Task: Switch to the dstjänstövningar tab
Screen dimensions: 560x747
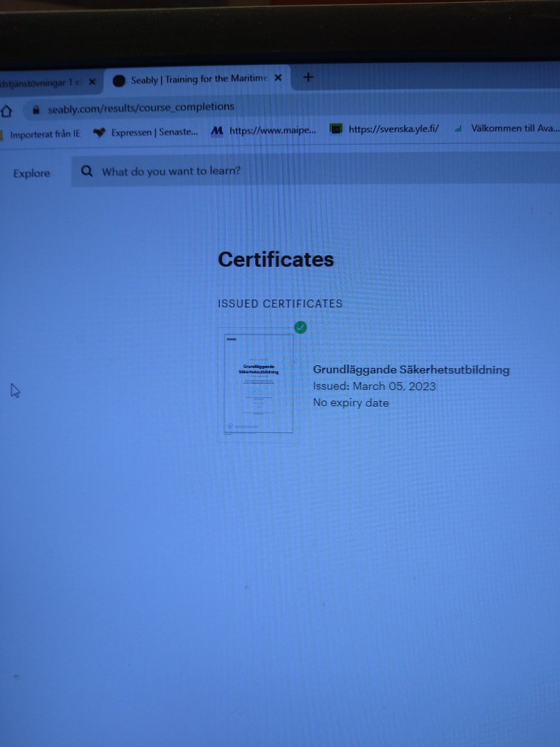Action: pos(40,82)
